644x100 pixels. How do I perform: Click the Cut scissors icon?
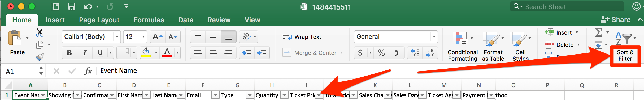40,33
